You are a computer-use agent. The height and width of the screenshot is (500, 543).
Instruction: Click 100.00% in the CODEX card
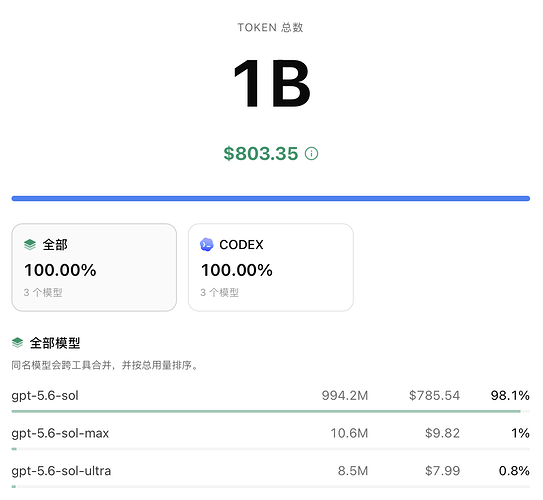[x=237, y=270]
